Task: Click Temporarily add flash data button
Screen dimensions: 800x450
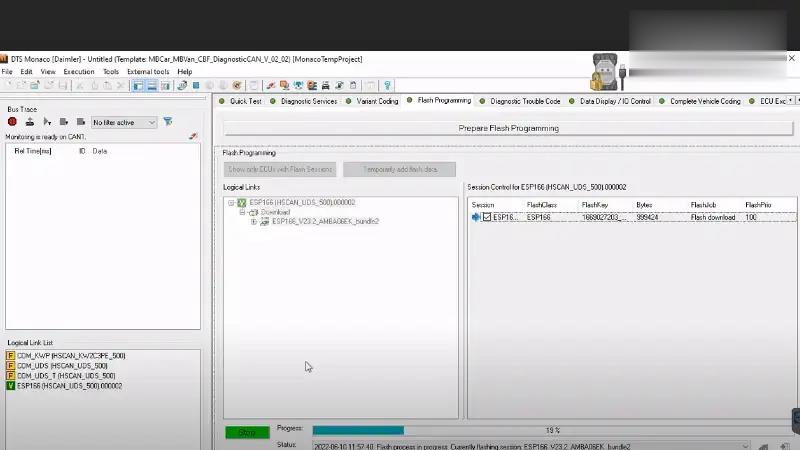Action: [x=399, y=169]
